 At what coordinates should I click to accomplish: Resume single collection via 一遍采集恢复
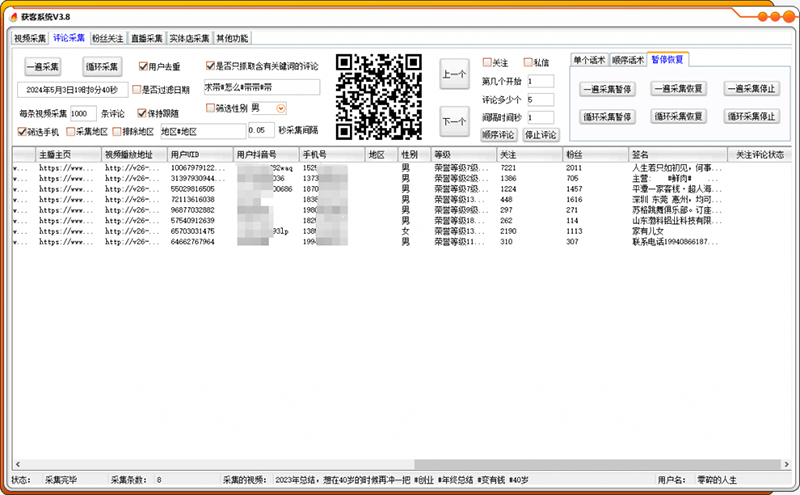[678, 88]
